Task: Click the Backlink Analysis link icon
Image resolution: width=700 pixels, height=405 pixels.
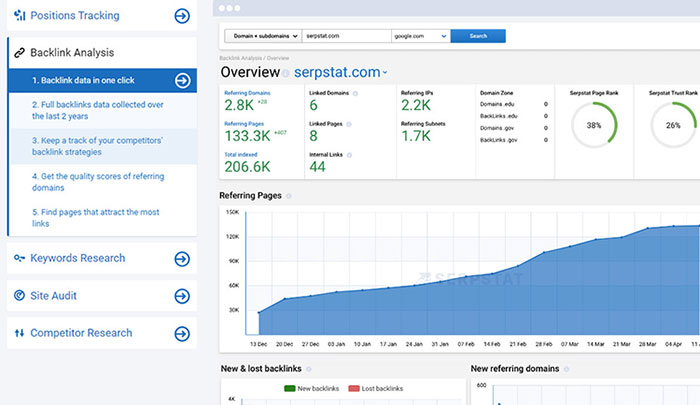Action: click(19, 52)
